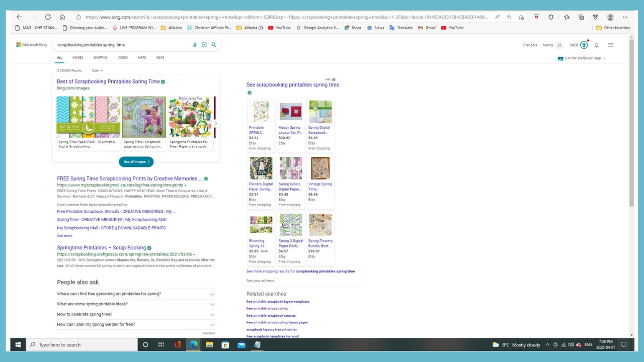
Task: Open Microsoft Rewards medal icon
Action: (584, 45)
